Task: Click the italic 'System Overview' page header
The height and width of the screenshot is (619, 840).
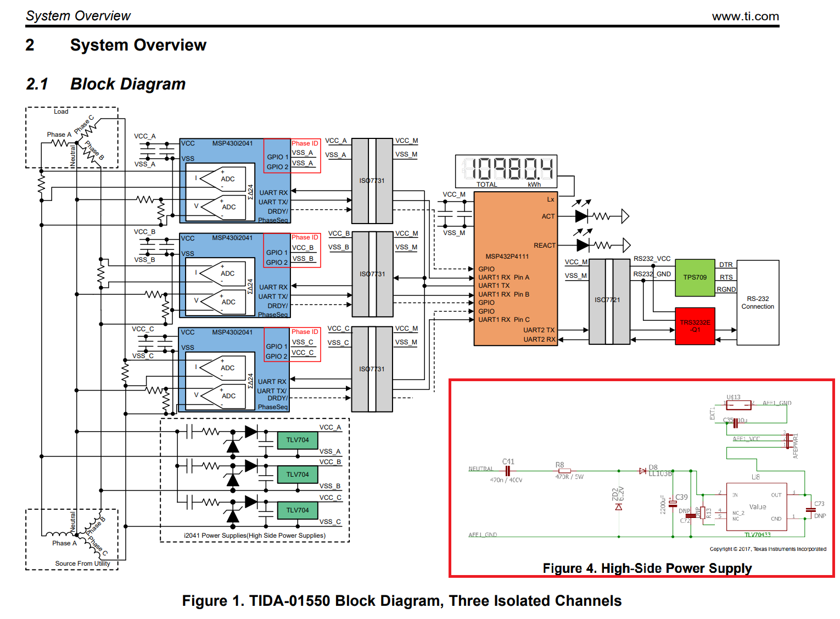Action: [78, 16]
